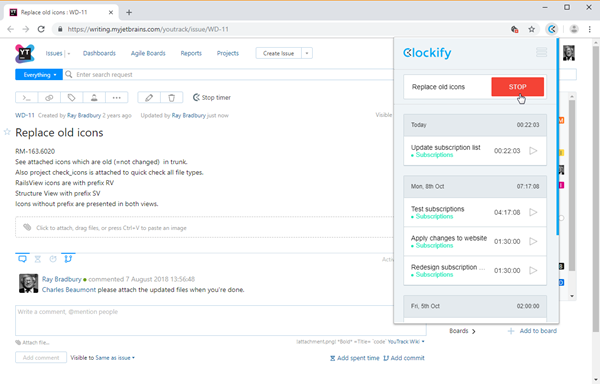Screen dimensions: 600x384
Task: Click Add commit link
Action: (404, 358)
